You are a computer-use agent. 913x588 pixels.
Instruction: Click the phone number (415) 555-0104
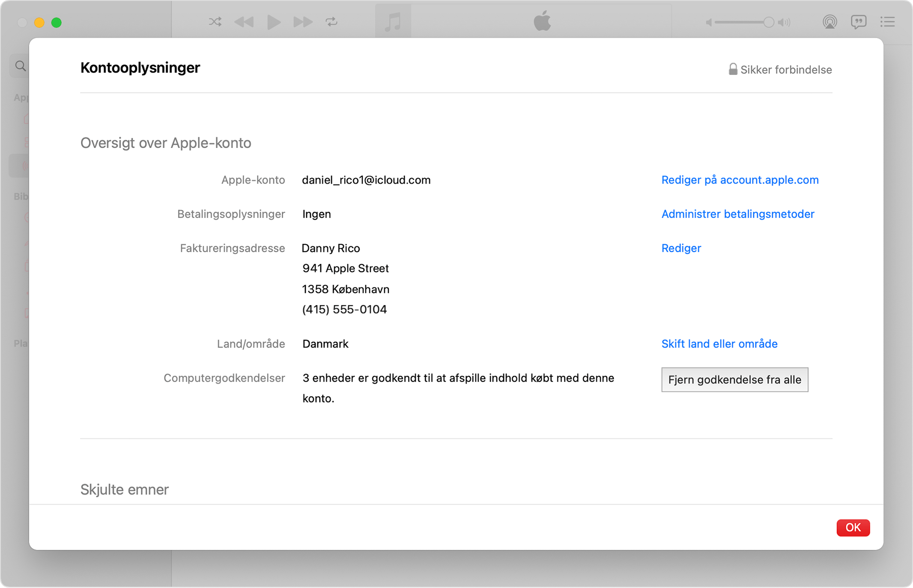coord(344,309)
